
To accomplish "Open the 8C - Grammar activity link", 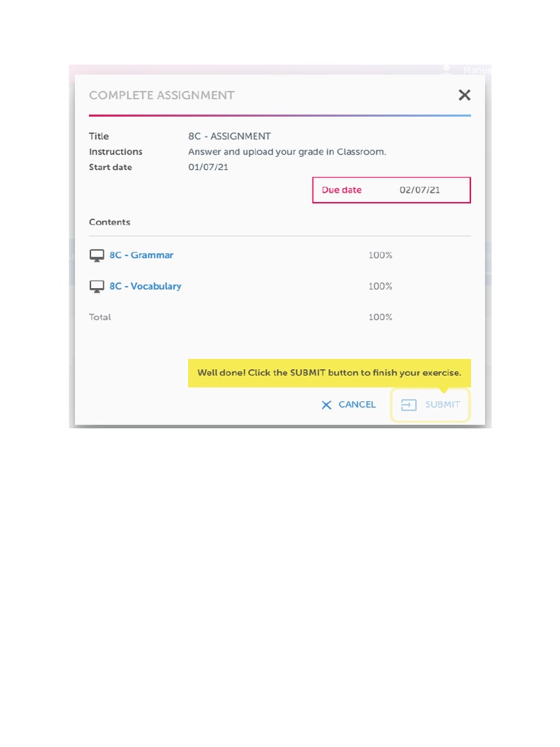I will pos(141,255).
